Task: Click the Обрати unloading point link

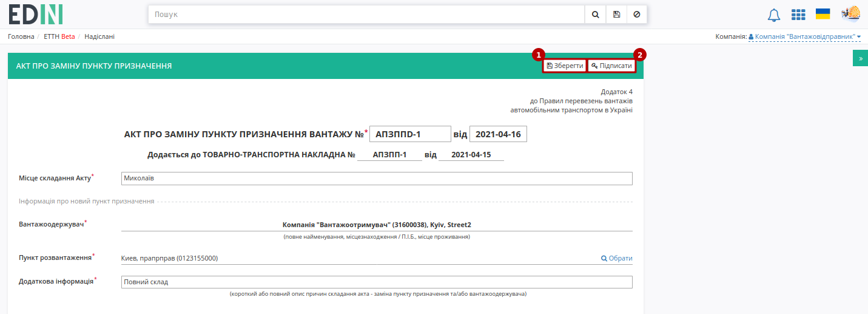Action: (x=616, y=258)
